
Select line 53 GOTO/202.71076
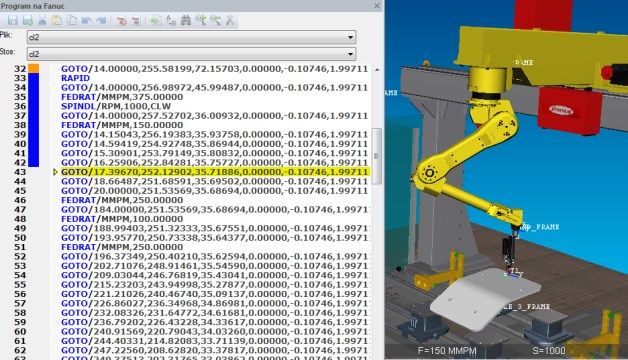[215, 266]
